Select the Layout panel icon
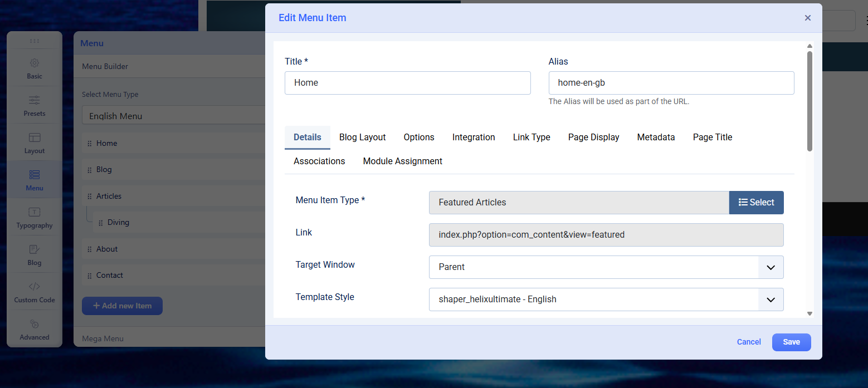The height and width of the screenshot is (388, 868). (x=35, y=137)
